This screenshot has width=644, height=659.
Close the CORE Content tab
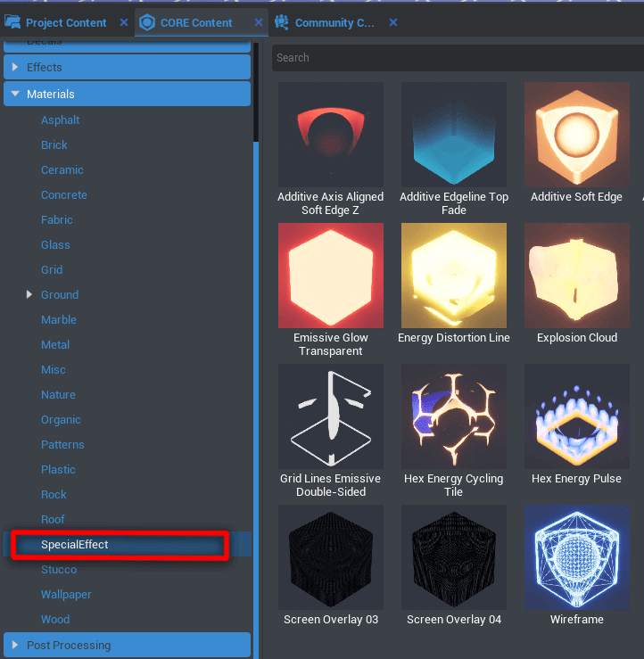click(259, 22)
